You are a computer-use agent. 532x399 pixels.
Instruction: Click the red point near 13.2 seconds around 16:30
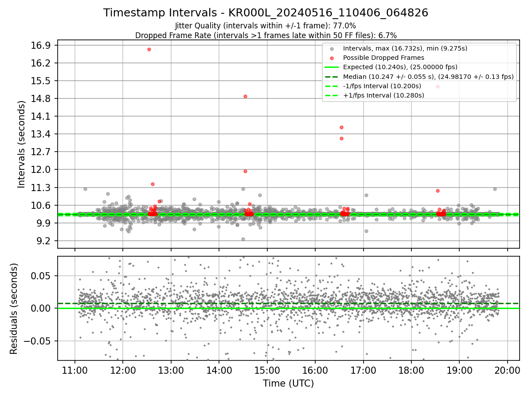[341, 138]
